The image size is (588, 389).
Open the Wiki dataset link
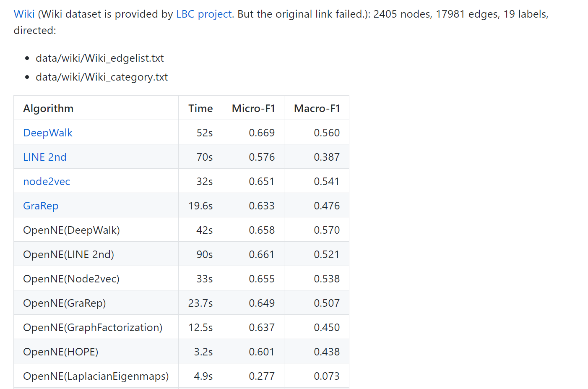[24, 14]
